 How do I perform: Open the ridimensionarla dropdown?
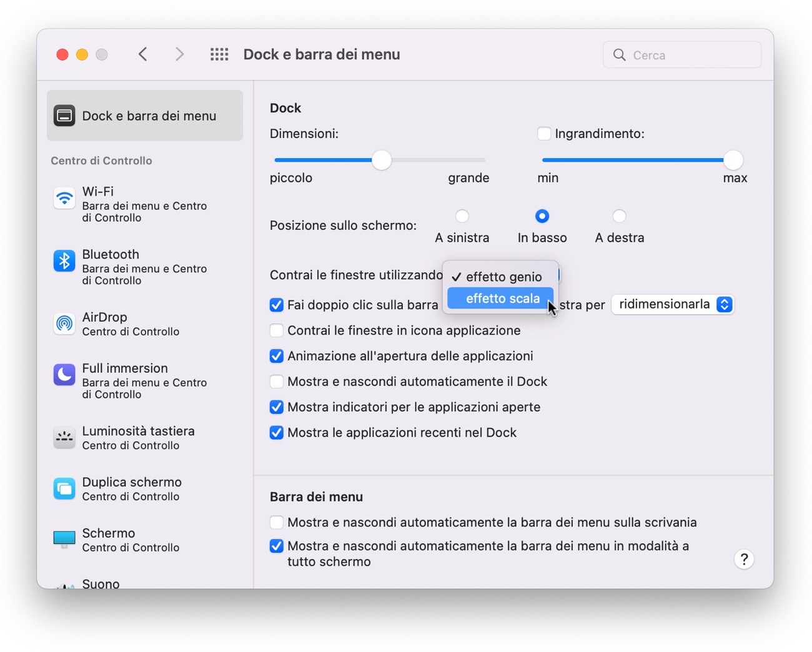click(673, 304)
